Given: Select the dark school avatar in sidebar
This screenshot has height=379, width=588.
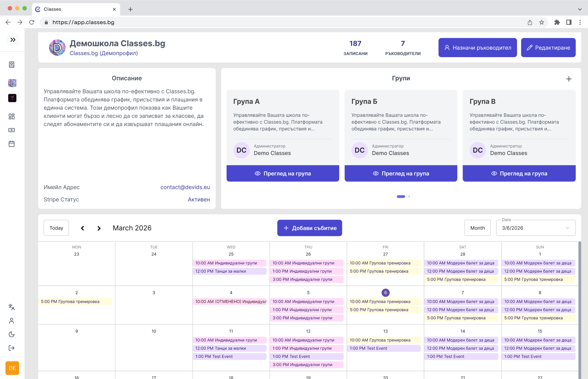Looking at the screenshot, I should pyautogui.click(x=12, y=98).
